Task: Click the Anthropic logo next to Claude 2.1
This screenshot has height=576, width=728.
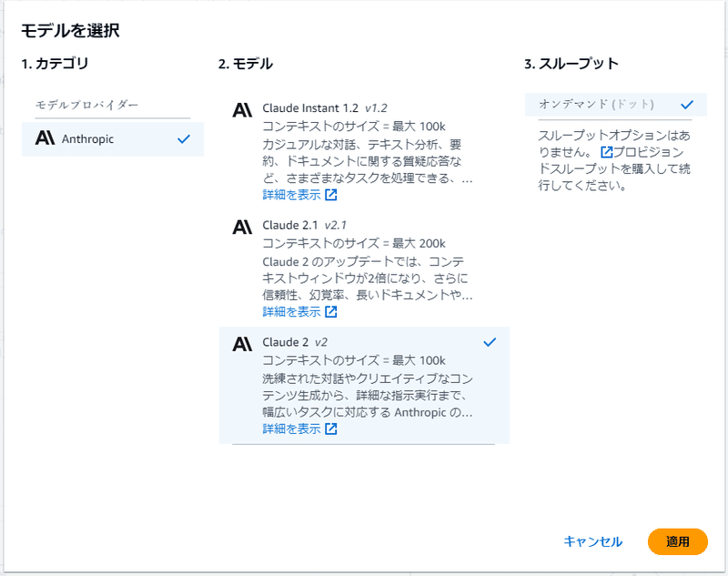Action: pos(242,225)
